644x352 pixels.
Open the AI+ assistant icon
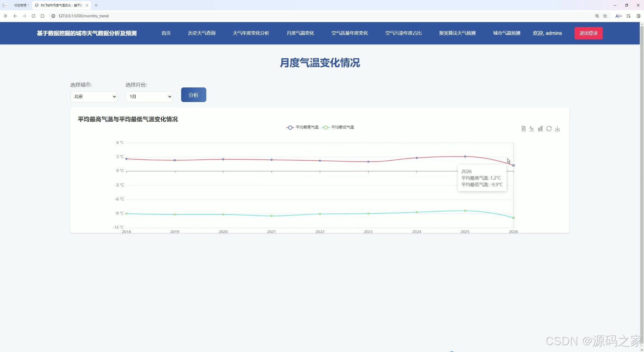[618, 16]
